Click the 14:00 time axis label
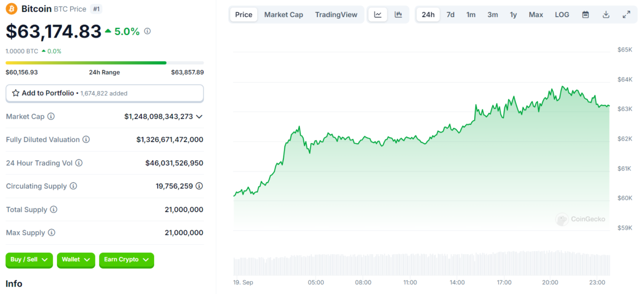The height and width of the screenshot is (294, 644). click(x=457, y=282)
